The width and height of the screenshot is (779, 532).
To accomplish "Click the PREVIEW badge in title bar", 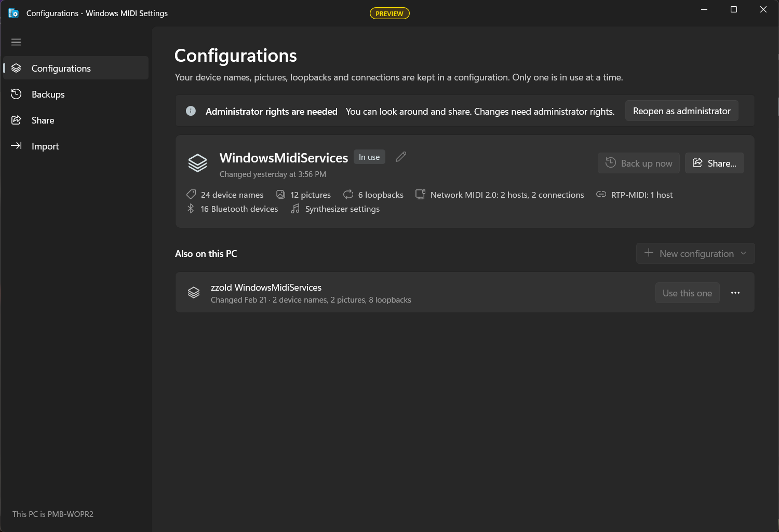I will [x=389, y=13].
